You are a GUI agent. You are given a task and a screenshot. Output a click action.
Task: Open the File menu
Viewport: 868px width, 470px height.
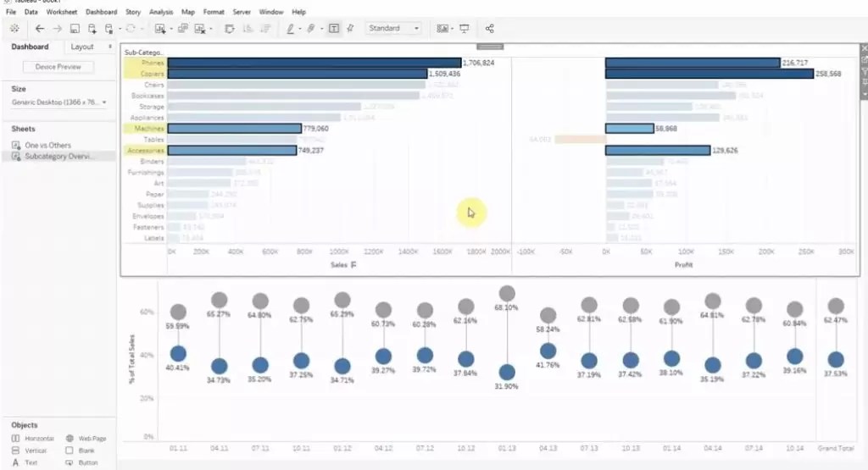coord(11,12)
